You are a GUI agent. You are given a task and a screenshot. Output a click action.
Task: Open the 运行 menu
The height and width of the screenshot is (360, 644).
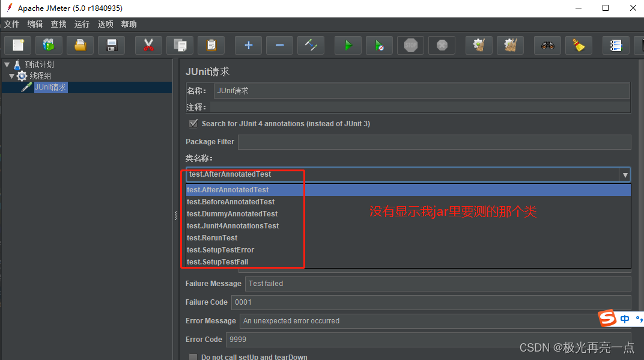tap(82, 24)
